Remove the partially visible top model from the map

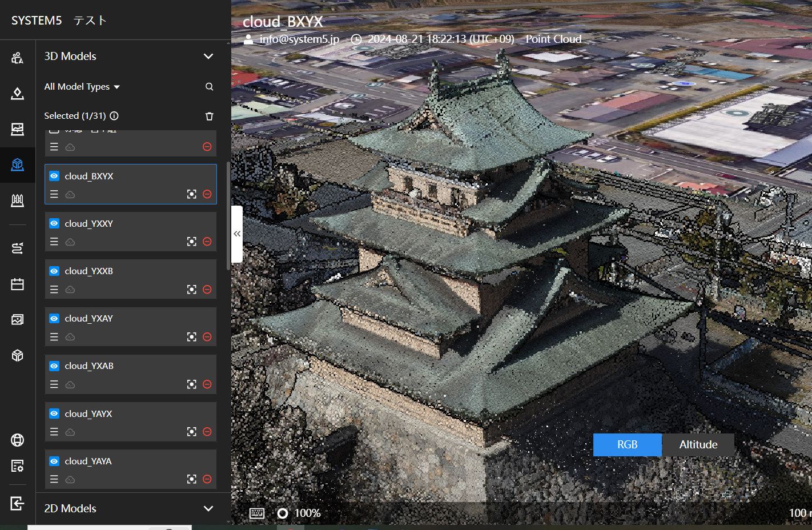(207, 147)
